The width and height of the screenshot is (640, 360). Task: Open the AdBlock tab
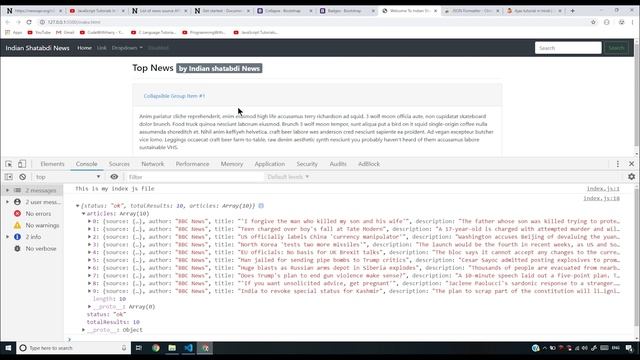(369, 164)
